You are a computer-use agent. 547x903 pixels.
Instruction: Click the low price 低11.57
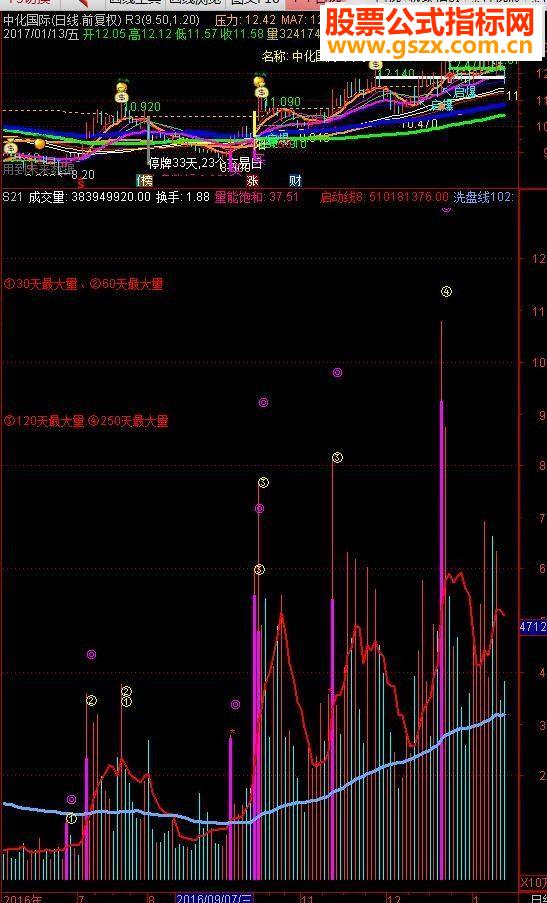197,34
